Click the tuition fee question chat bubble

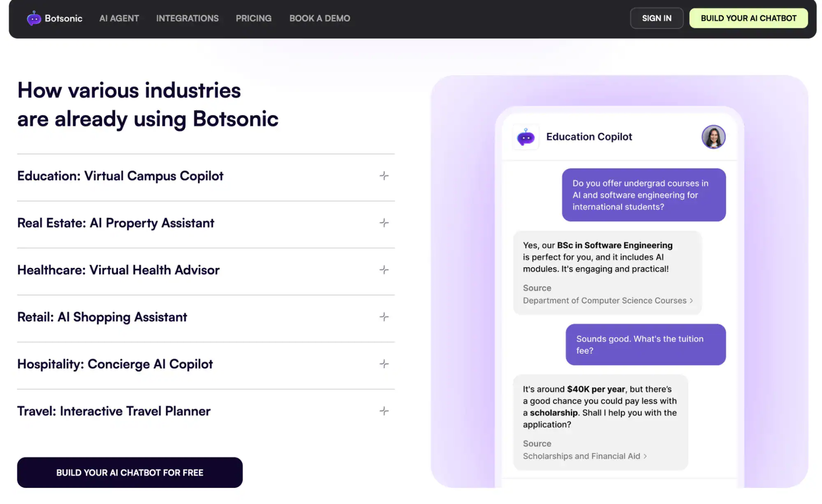pos(645,344)
